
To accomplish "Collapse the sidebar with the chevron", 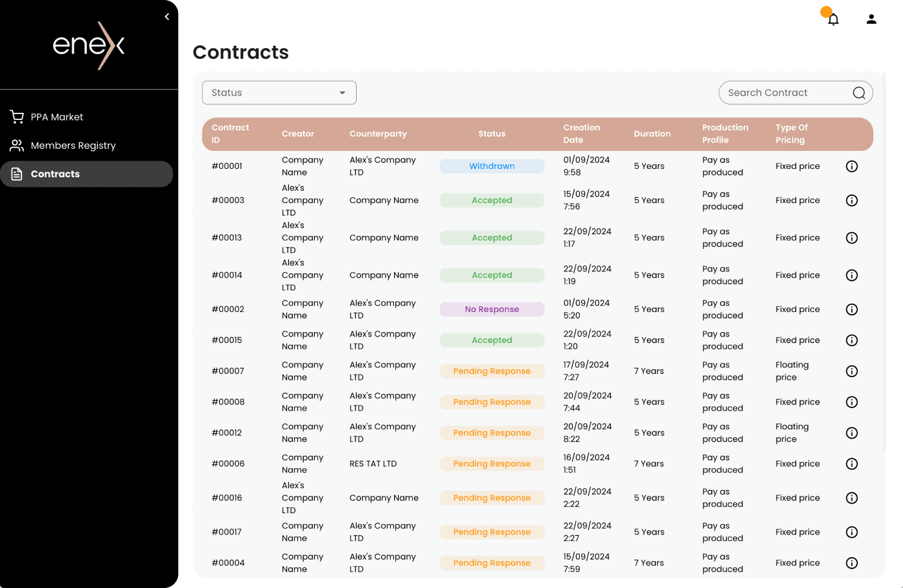I will tap(167, 17).
